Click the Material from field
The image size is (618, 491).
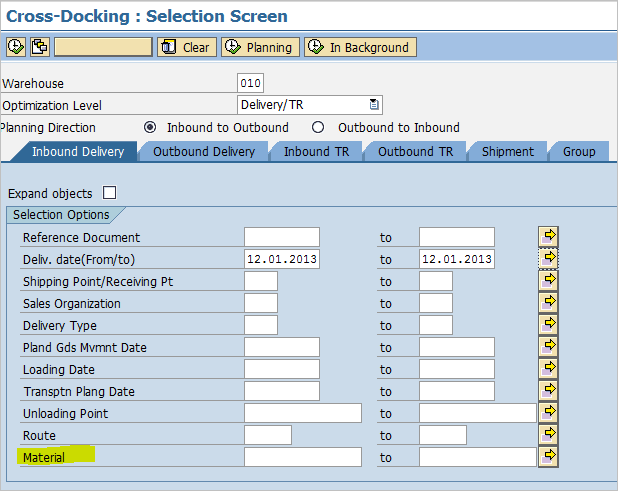click(x=303, y=457)
